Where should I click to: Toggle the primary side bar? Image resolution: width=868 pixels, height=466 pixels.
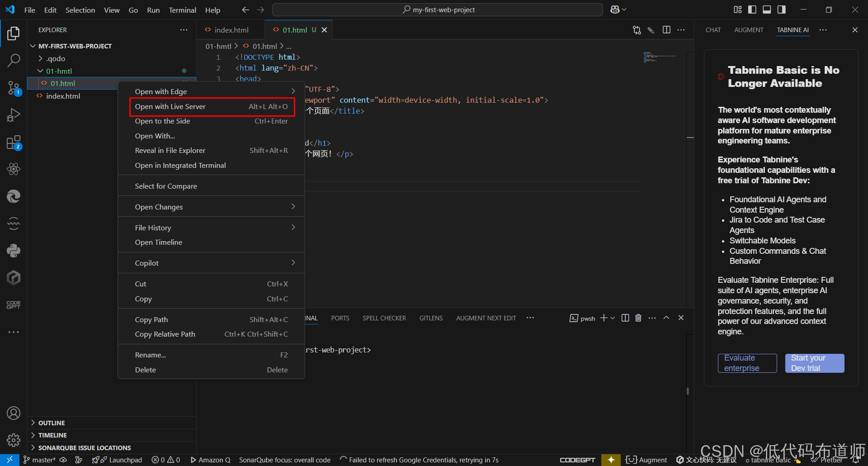click(752, 10)
